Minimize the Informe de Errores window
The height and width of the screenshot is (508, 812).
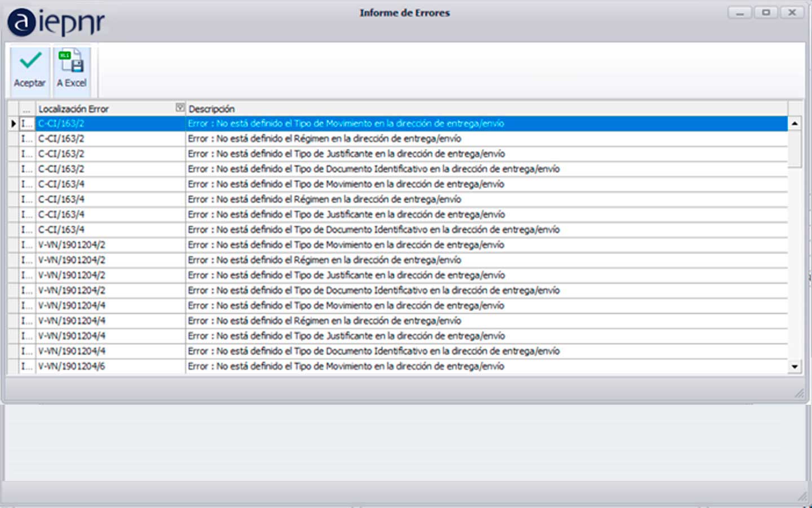pyautogui.click(x=739, y=12)
